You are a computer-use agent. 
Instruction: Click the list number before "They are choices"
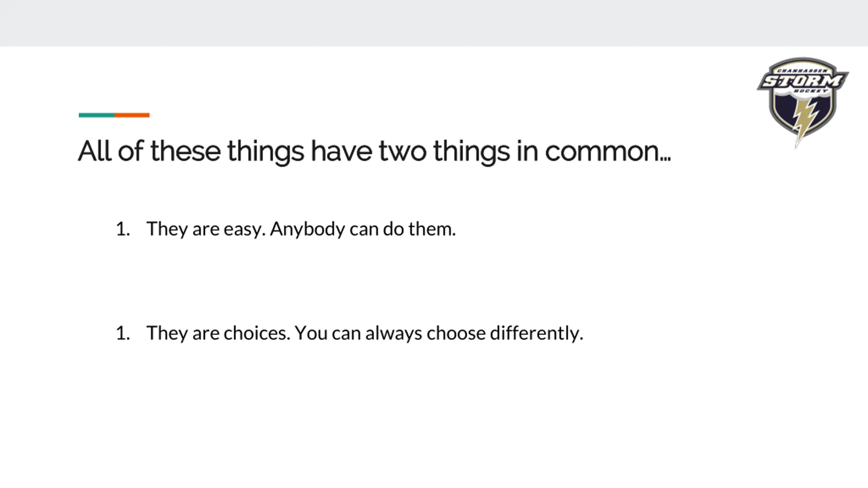click(x=123, y=333)
